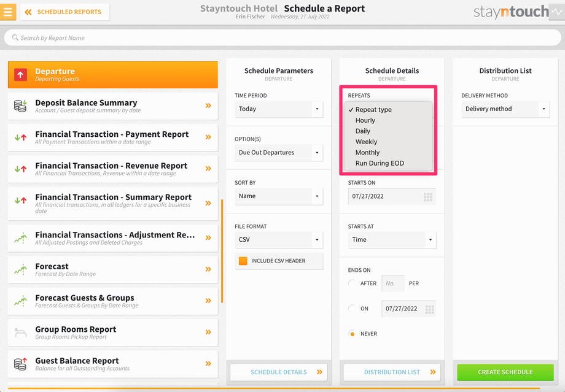Click the Revenue Report arrows icon
The height and width of the screenshot is (392, 565).
[20, 169]
